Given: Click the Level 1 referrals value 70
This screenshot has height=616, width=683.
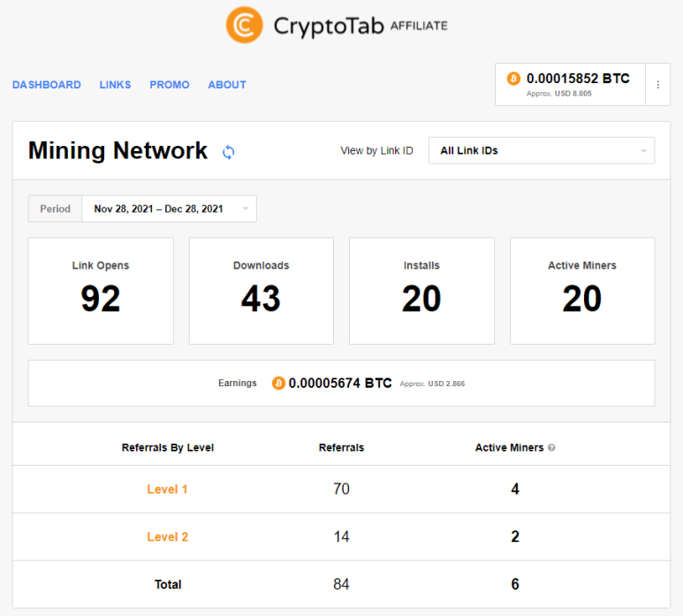Looking at the screenshot, I should 341,489.
